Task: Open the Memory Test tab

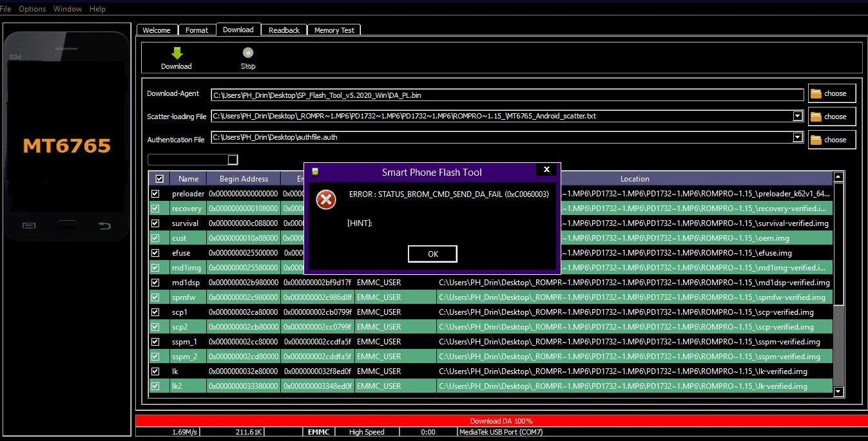Action: click(x=334, y=30)
